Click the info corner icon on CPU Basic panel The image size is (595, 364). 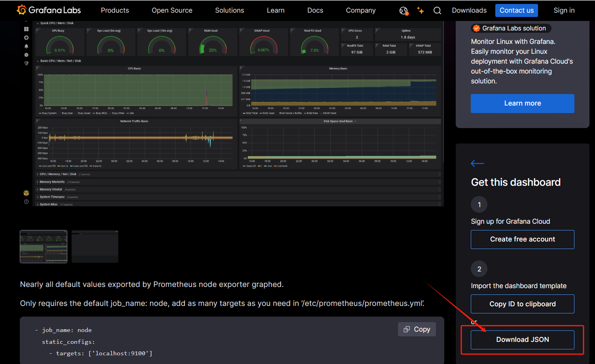(37, 68)
